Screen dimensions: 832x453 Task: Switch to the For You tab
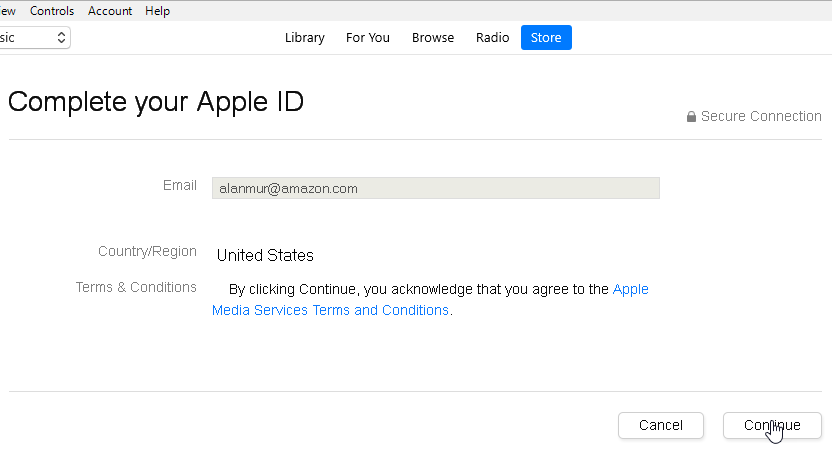point(368,38)
